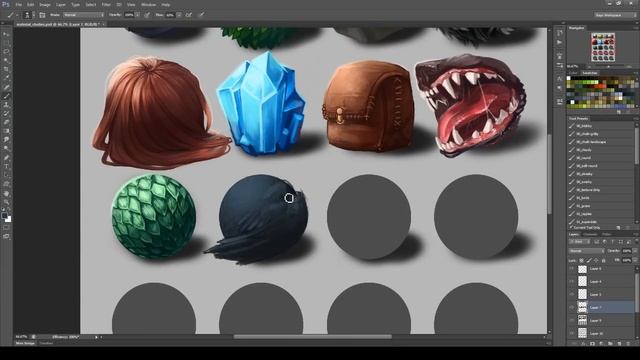Toggle pressure for opacity in options bar
Image resolution: width=640 pixels, height=360 pixels.
tap(147, 15)
